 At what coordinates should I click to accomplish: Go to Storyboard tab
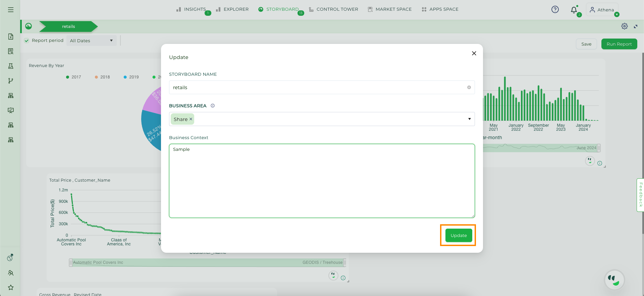(x=278, y=9)
